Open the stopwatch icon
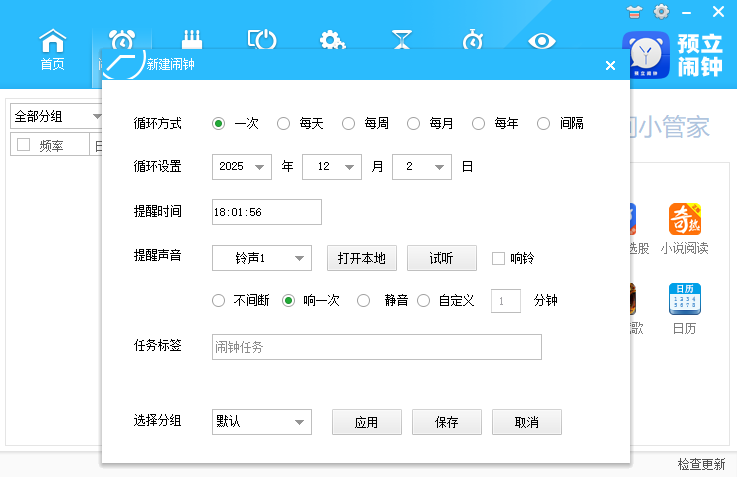This screenshot has height=477, width=737. [472, 41]
